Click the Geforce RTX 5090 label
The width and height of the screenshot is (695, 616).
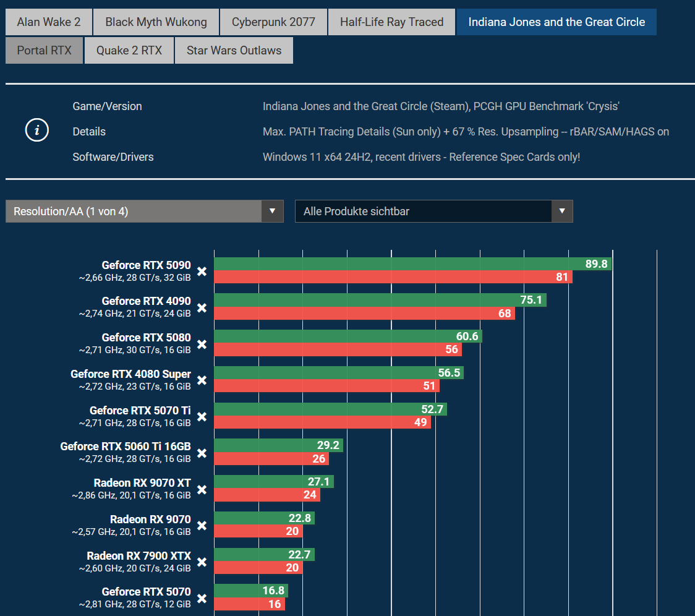(x=147, y=265)
